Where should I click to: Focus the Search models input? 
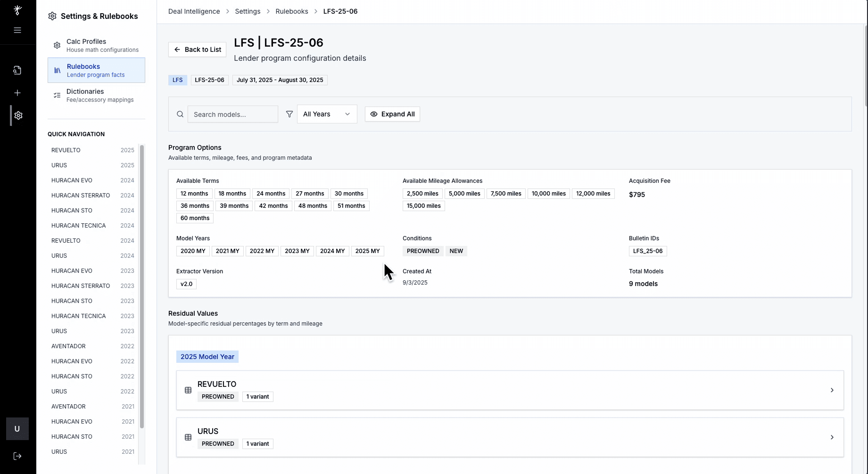coord(233,114)
